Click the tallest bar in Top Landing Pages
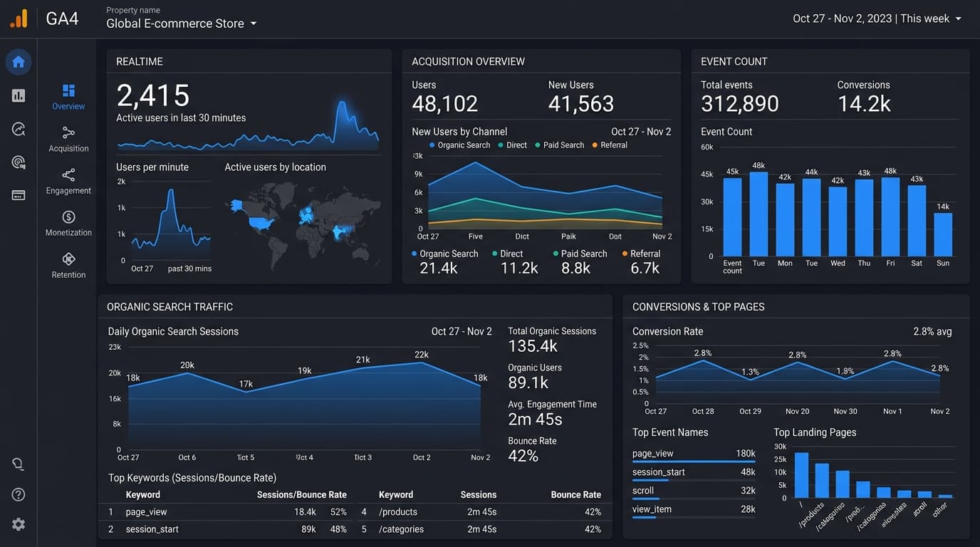This screenshot has height=547, width=980. tap(801, 475)
